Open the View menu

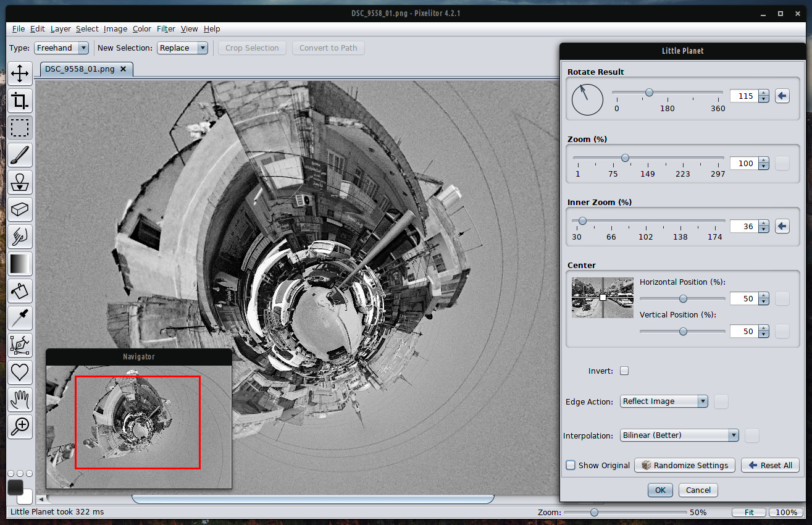click(x=190, y=29)
